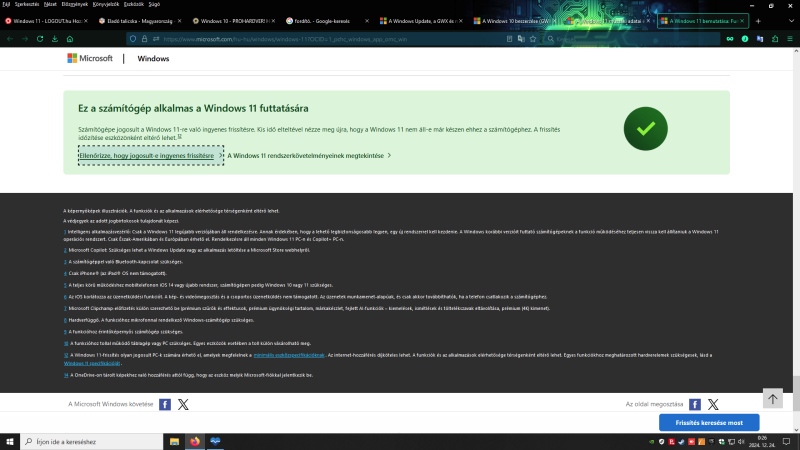Image resolution: width=800 pixels, height=450 pixels.
Task: Open the Előzmények menu
Action: tap(74, 4)
